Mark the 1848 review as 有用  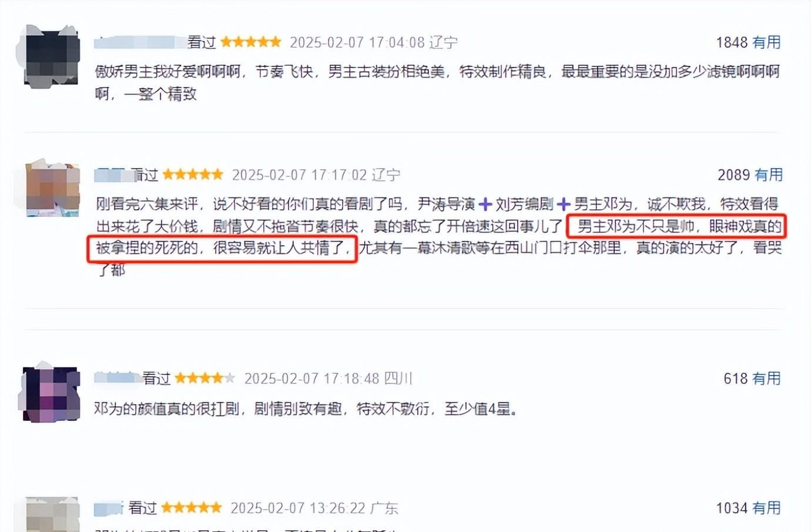766,42
